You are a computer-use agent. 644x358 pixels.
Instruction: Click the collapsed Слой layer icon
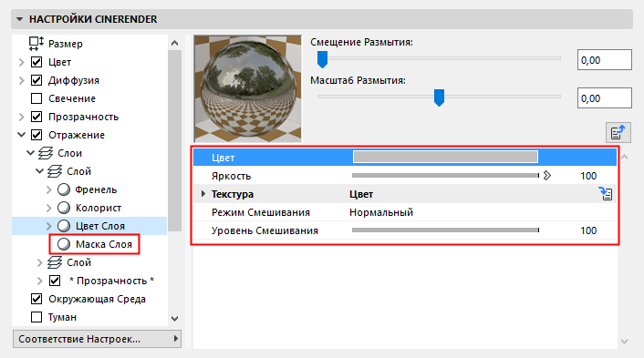point(55,262)
